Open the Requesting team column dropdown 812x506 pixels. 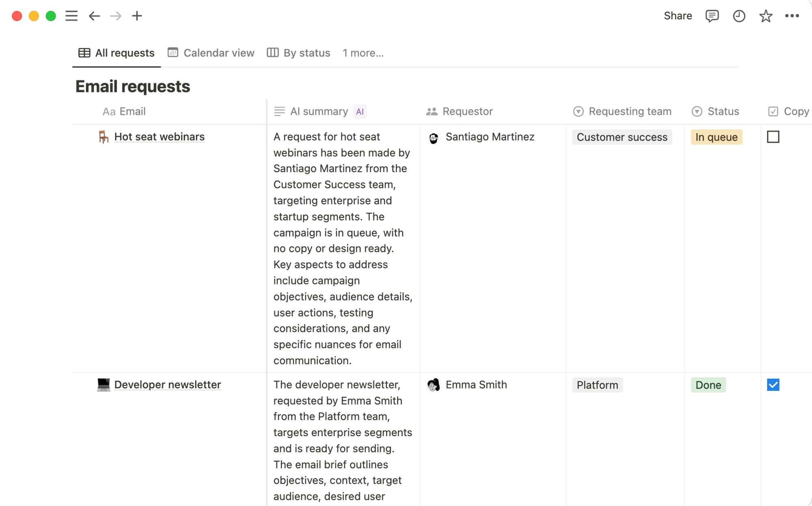point(578,111)
